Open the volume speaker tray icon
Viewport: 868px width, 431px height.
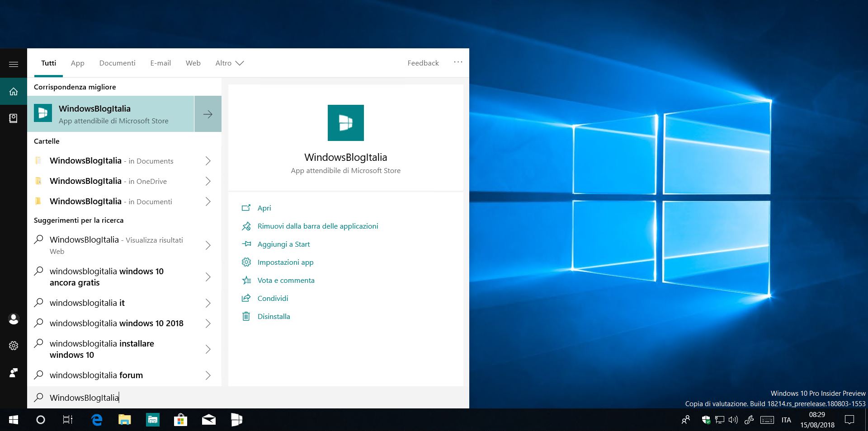(x=733, y=420)
